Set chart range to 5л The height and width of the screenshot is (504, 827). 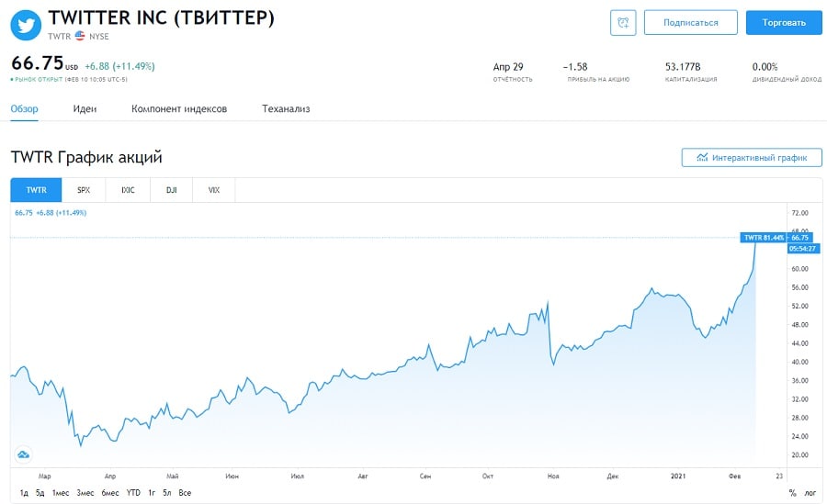pyautogui.click(x=166, y=493)
